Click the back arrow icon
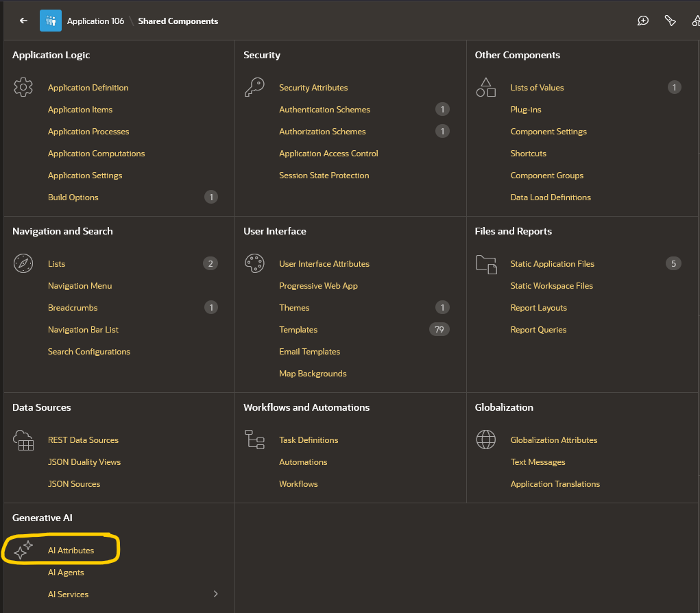Screen dimensions: 700x613 coord(24,21)
